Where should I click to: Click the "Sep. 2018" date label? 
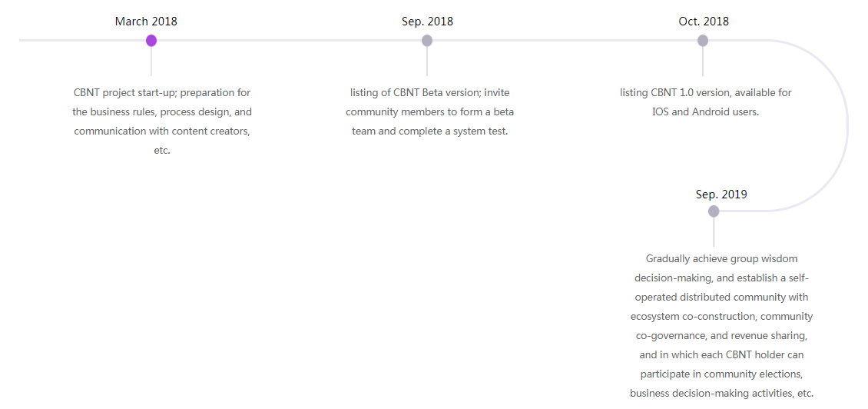(x=427, y=22)
